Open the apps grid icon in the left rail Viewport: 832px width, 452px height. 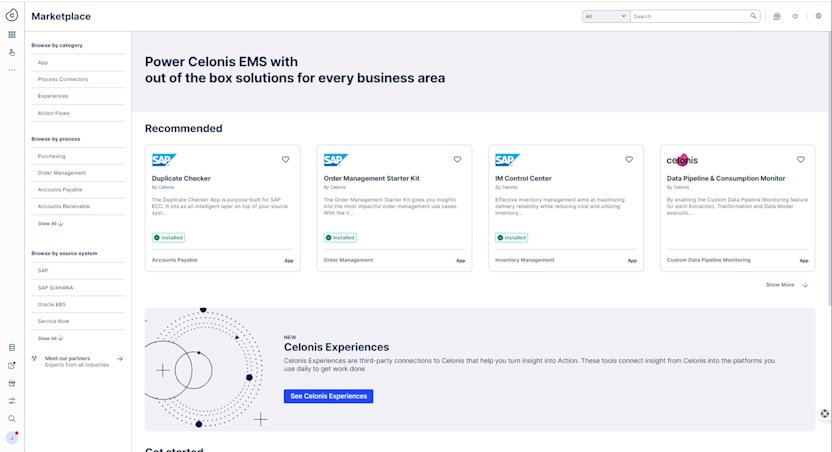12,34
